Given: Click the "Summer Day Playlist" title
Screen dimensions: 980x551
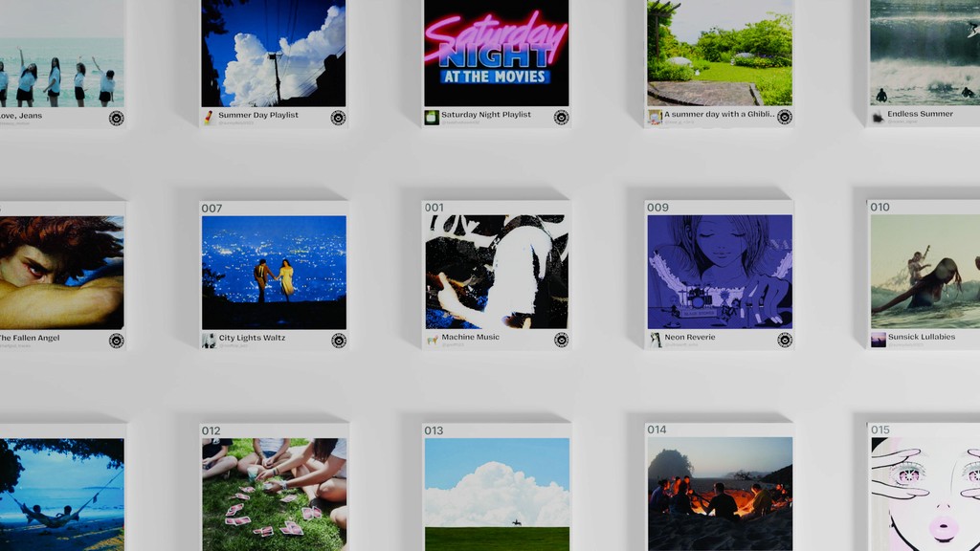Looking at the screenshot, I should pos(258,115).
